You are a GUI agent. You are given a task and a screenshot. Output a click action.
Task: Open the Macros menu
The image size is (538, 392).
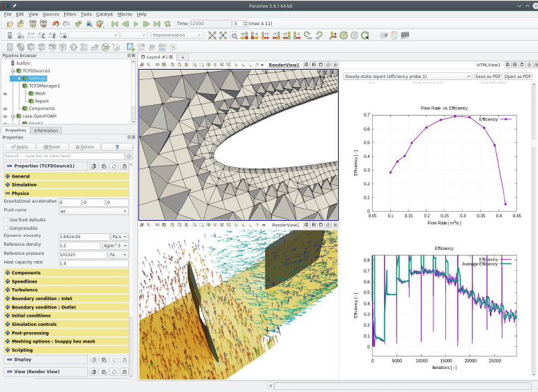point(125,14)
